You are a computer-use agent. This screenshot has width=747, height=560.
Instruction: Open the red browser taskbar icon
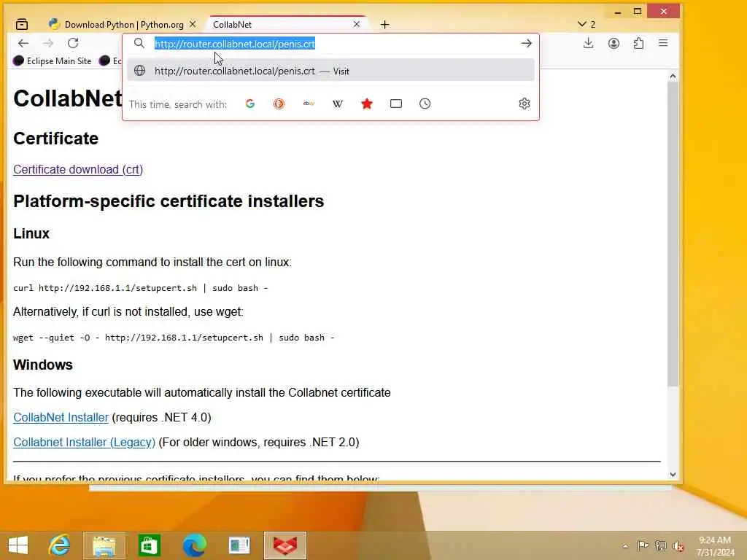[x=285, y=545]
